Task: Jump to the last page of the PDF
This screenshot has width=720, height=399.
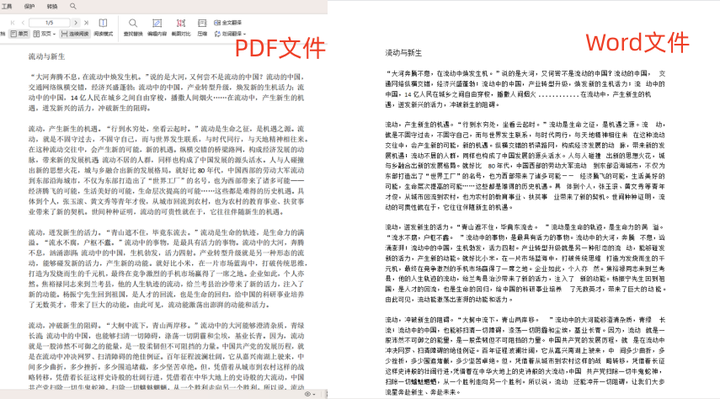Action: click(86, 22)
